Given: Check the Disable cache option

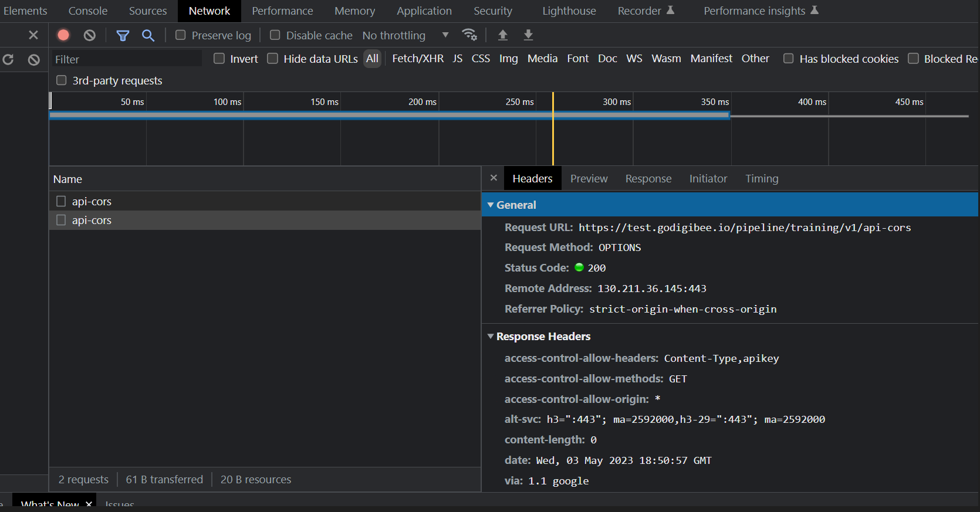Looking at the screenshot, I should [275, 35].
